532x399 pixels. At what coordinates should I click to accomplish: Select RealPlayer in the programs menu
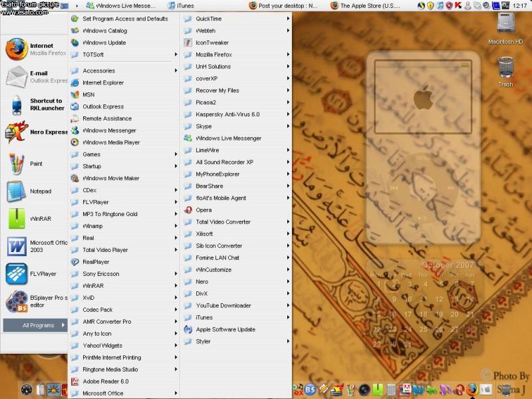pyautogui.click(x=124, y=261)
